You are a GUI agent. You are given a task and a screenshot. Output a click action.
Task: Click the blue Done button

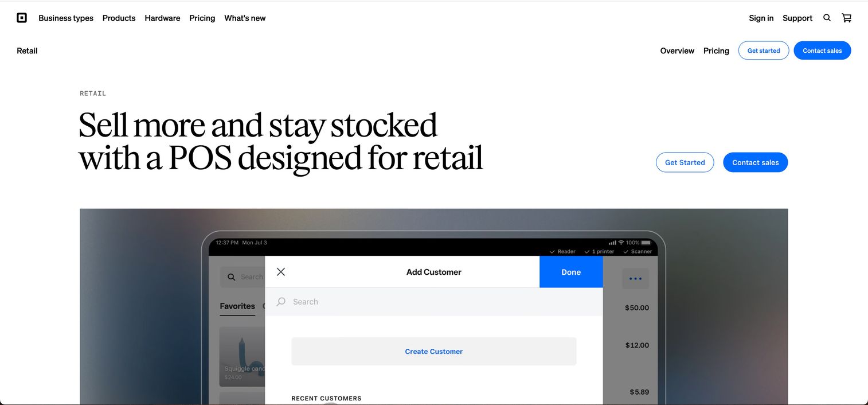point(571,272)
